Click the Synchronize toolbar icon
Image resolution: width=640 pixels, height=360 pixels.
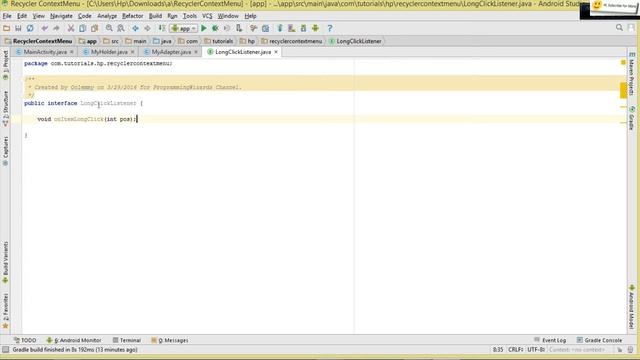click(x=30, y=28)
